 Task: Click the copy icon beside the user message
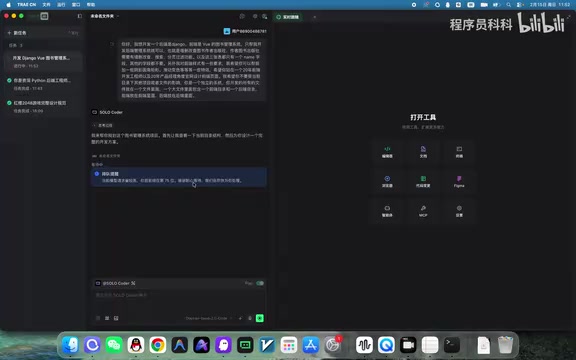(112, 44)
